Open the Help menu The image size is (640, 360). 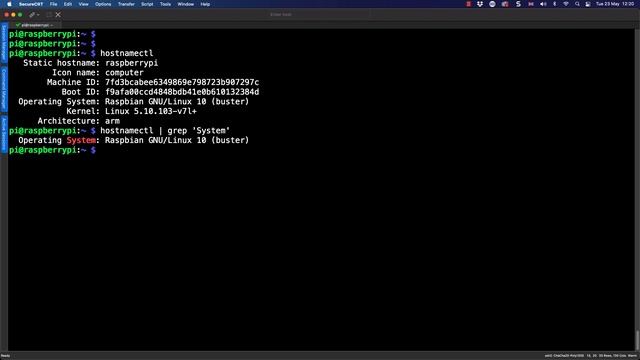205,4
